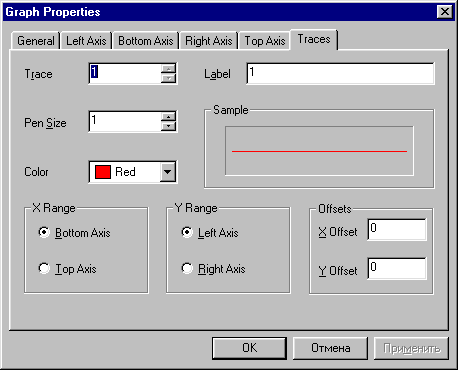
Task: Click the OK button
Action: [249, 348]
